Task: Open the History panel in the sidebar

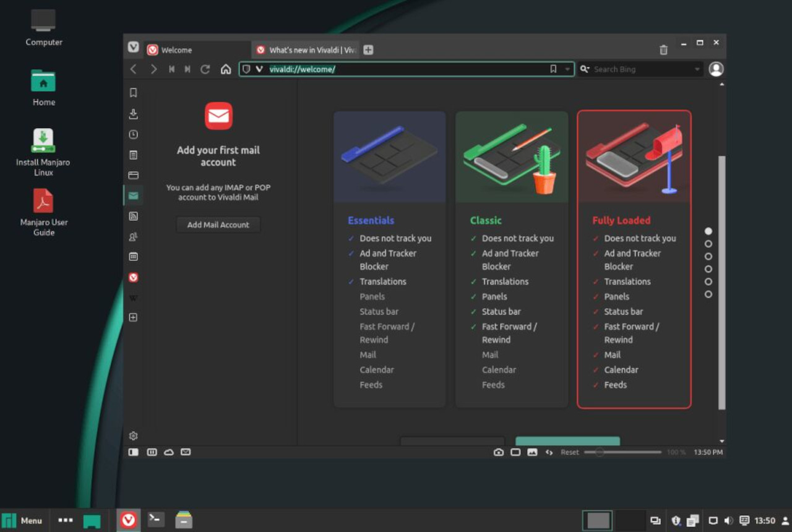Action: [133, 134]
